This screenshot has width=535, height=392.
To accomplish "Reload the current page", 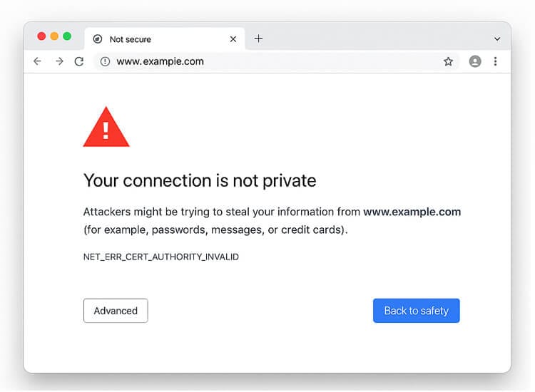I will [79, 61].
